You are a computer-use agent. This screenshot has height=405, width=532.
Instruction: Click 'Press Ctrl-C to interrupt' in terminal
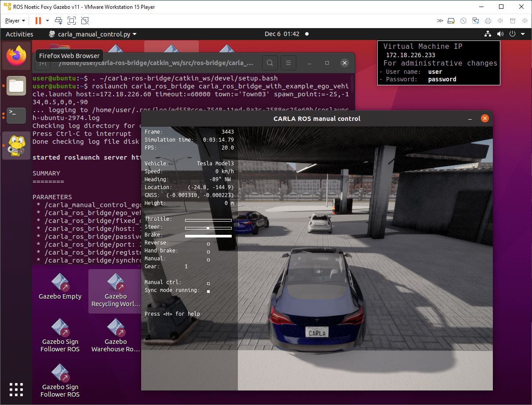(82, 134)
